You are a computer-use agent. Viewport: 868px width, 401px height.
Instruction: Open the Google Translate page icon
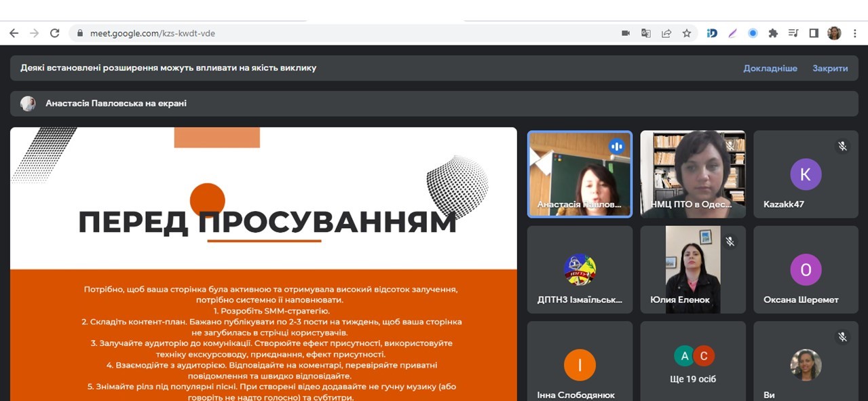tap(646, 33)
